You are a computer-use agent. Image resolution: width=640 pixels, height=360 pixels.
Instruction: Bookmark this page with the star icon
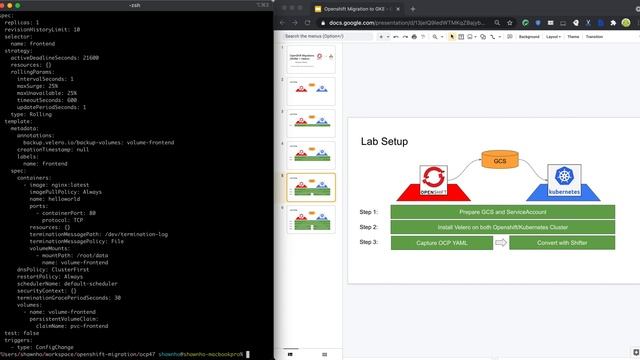coord(510,23)
